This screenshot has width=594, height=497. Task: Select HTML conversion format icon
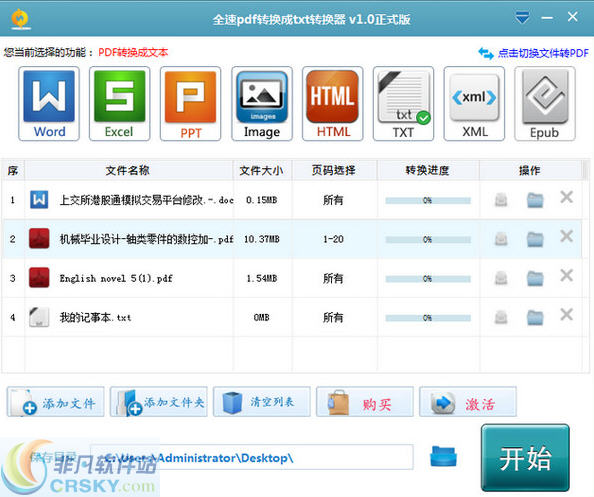click(x=333, y=104)
